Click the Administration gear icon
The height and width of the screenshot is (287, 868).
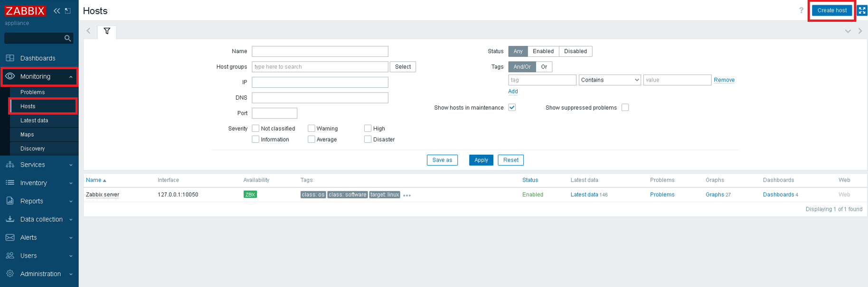[10, 274]
